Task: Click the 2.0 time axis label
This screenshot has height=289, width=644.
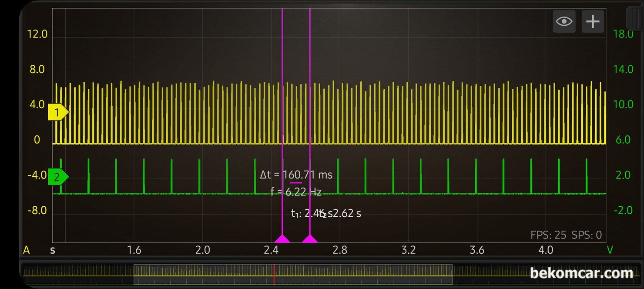Action: coord(202,250)
